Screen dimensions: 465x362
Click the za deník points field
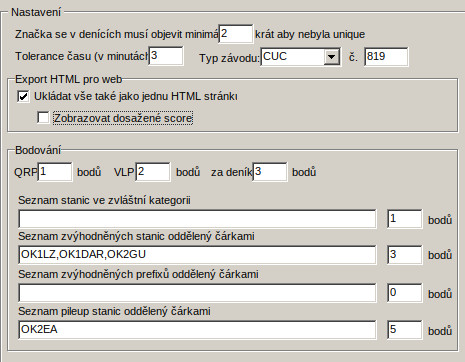[x=270, y=172]
